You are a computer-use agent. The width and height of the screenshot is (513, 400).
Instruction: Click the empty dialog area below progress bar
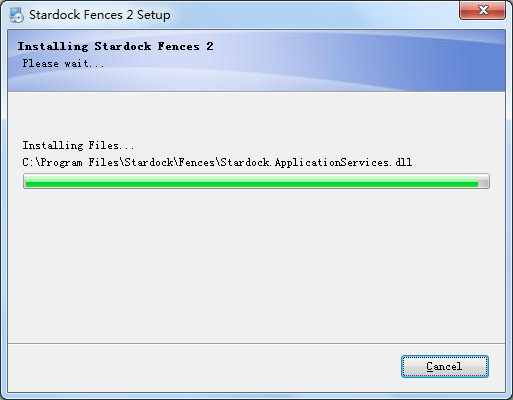[x=256, y=265]
